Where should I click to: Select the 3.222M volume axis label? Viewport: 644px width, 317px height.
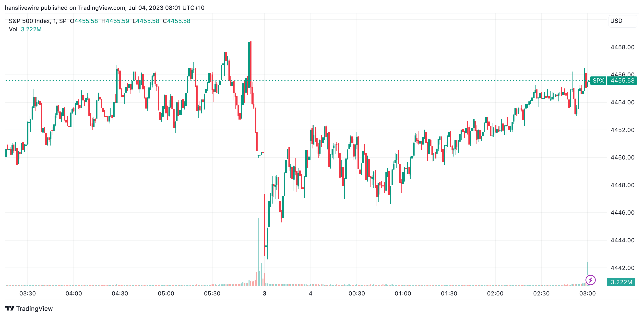pos(621,282)
